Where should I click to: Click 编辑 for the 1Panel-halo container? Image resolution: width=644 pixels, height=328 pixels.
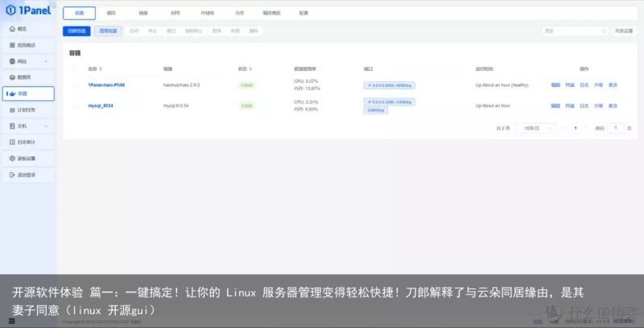[x=555, y=85]
